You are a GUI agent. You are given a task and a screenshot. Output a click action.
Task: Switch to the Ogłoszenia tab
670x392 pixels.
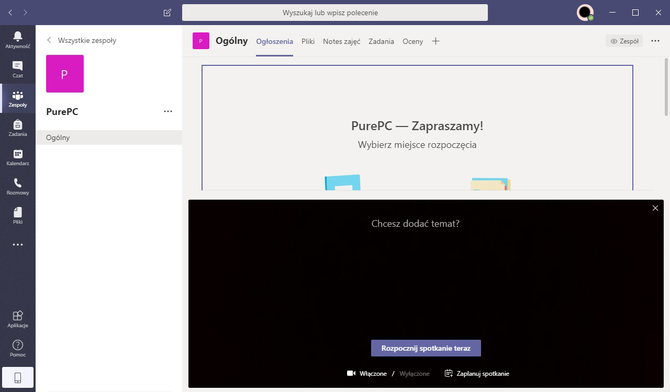274,41
